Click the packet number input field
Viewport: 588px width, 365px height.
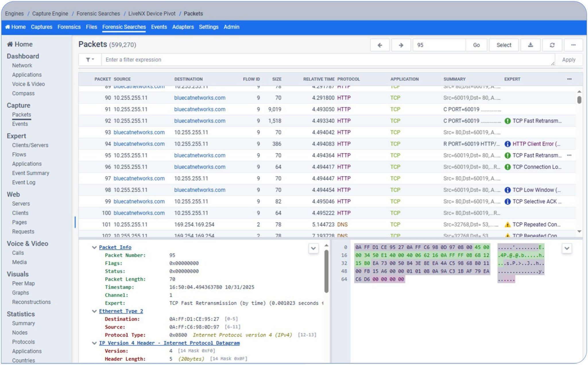(x=439, y=45)
